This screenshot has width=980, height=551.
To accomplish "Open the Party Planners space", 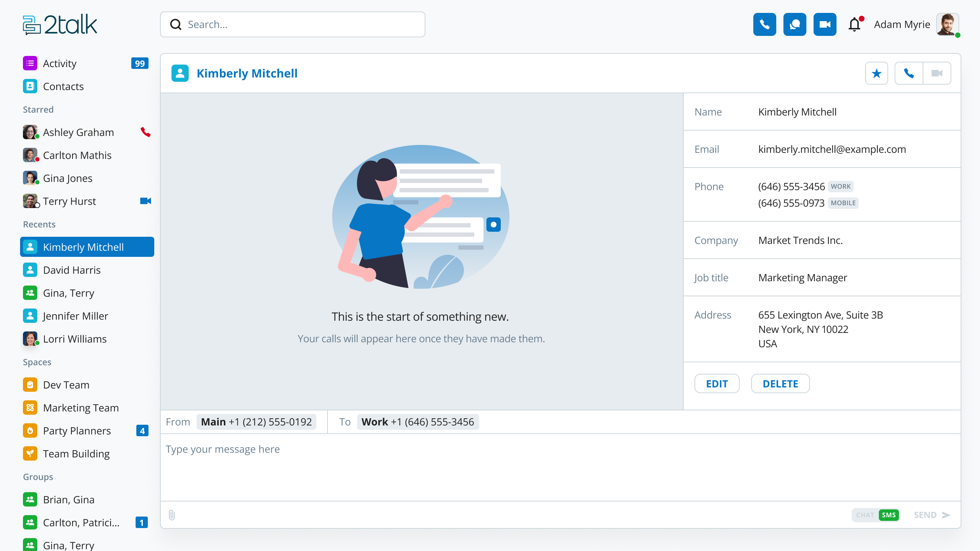I will 87,431.
